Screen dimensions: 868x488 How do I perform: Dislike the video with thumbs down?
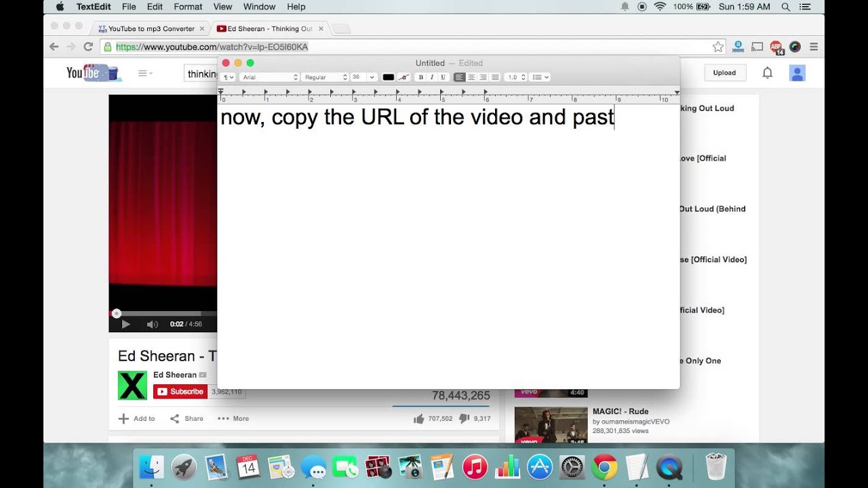(475, 419)
